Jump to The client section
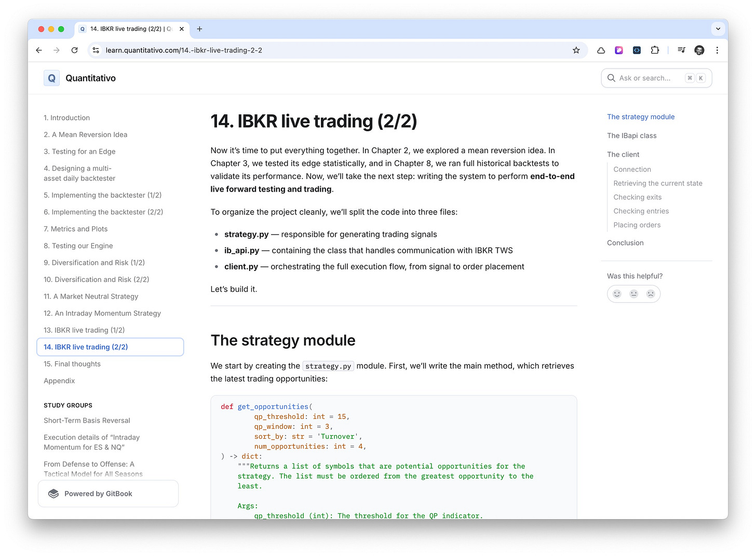Screen dimensions: 756x556 623,154
